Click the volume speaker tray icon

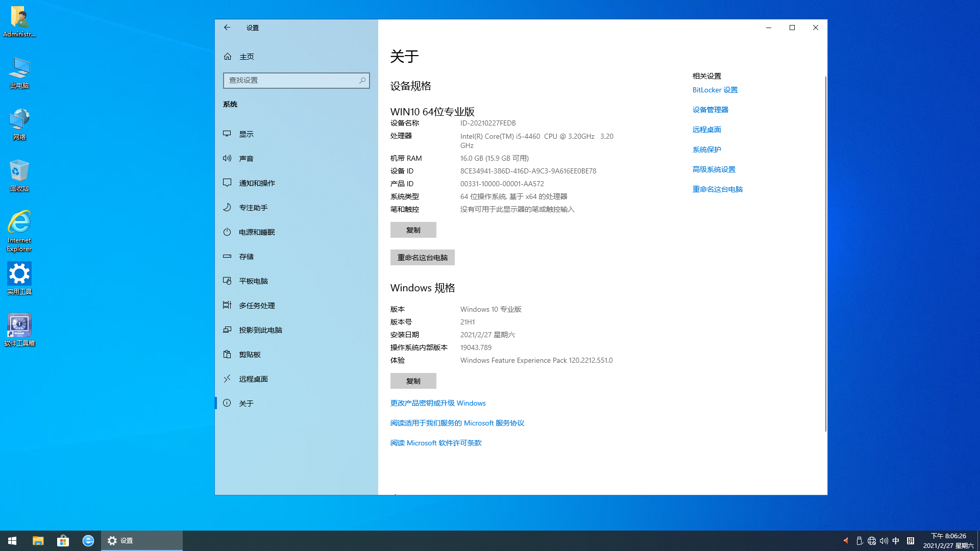tap(884, 541)
